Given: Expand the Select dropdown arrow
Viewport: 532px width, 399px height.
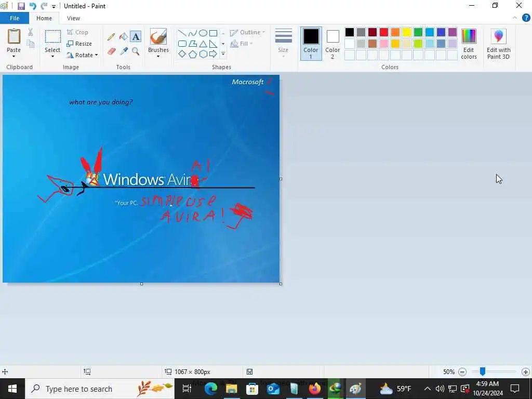Looking at the screenshot, I should [52, 56].
